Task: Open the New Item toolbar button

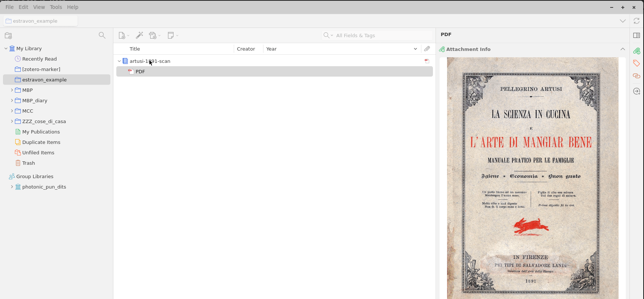Action: (123, 35)
